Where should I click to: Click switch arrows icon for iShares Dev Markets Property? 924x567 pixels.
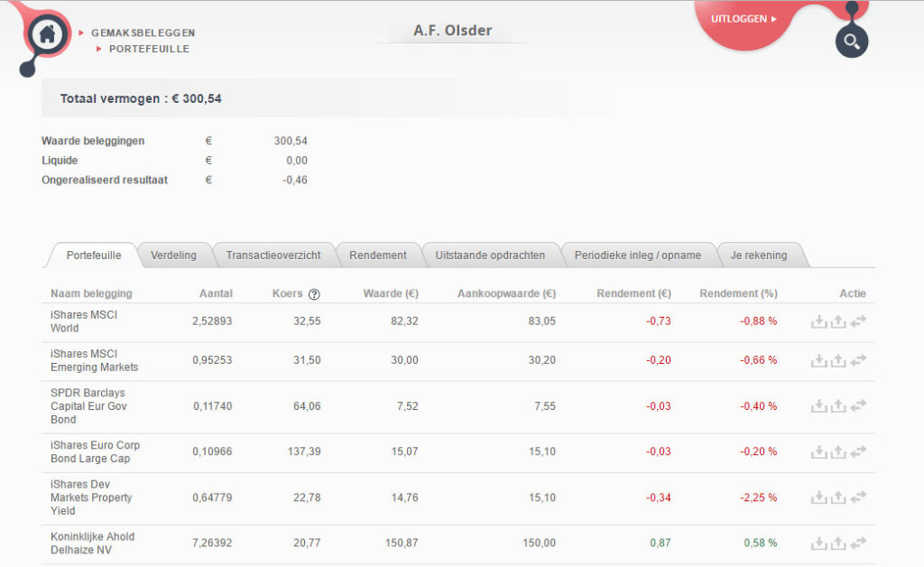point(858,497)
